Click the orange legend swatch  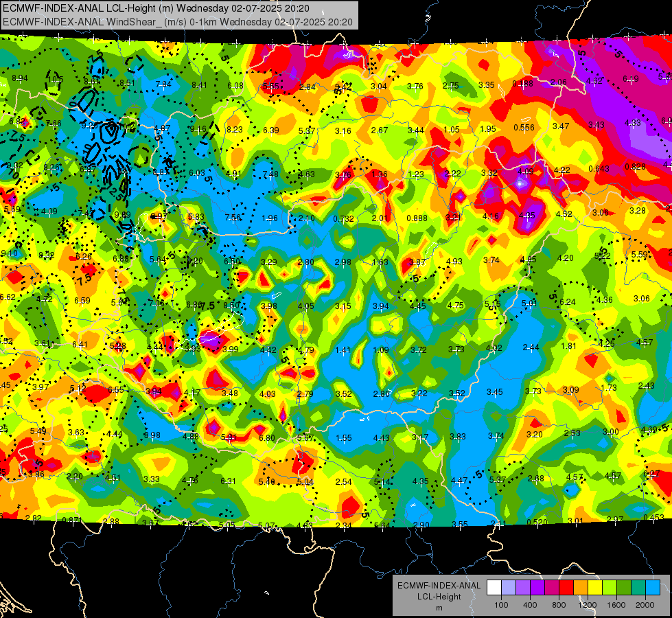580,588
